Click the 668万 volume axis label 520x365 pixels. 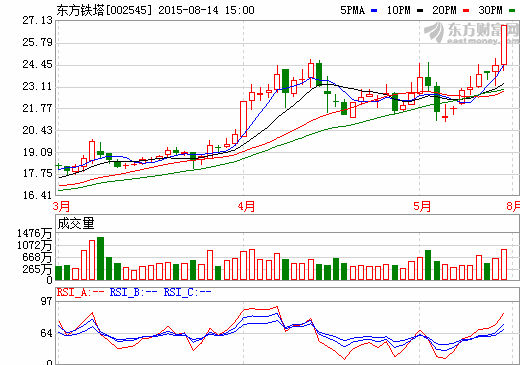[x=37, y=257]
